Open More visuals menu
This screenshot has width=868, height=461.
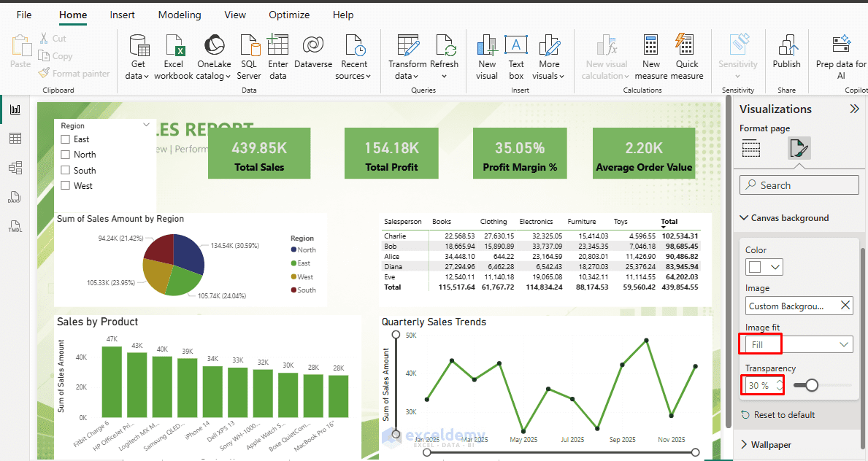548,57
